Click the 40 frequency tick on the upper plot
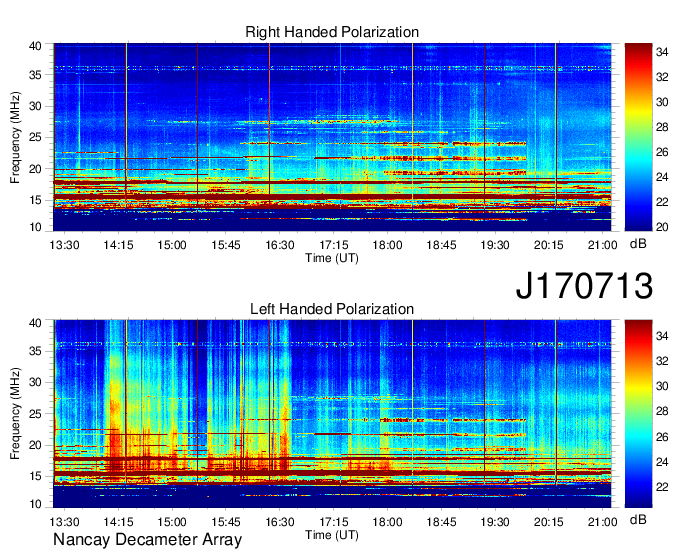680x552 pixels. (x=35, y=46)
